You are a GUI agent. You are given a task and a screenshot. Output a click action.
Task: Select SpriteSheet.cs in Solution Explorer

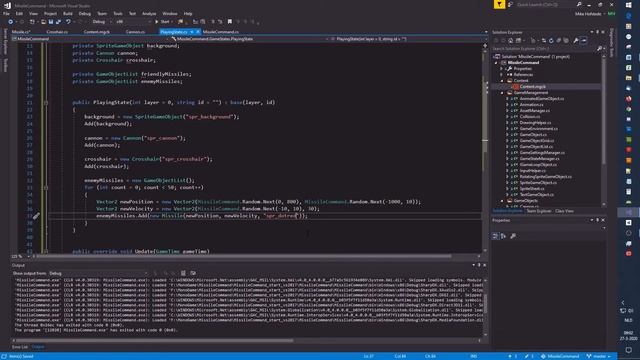click(532, 189)
